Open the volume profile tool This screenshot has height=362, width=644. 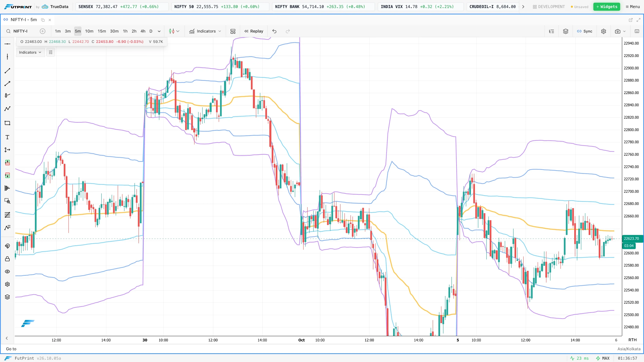pos(7,188)
